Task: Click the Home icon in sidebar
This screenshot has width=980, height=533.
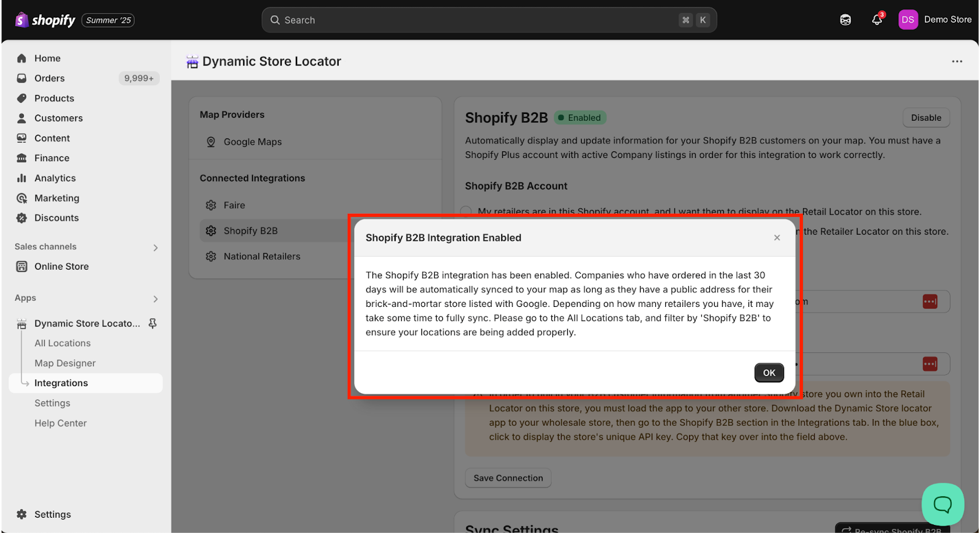Action: pos(22,58)
